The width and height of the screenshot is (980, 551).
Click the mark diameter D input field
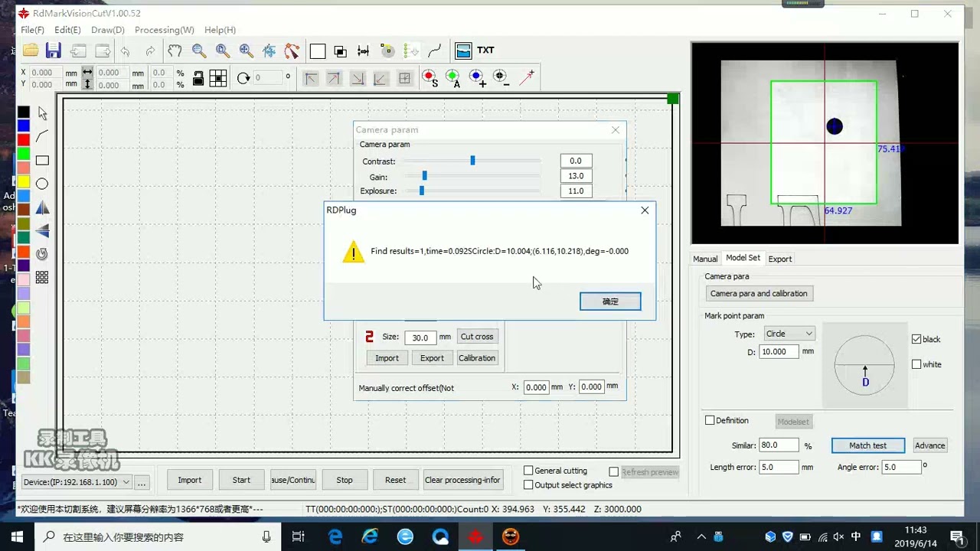point(779,351)
